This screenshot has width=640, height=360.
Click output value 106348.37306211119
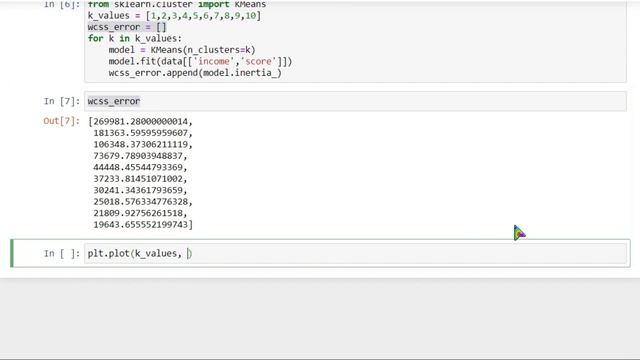pyautogui.click(x=141, y=144)
